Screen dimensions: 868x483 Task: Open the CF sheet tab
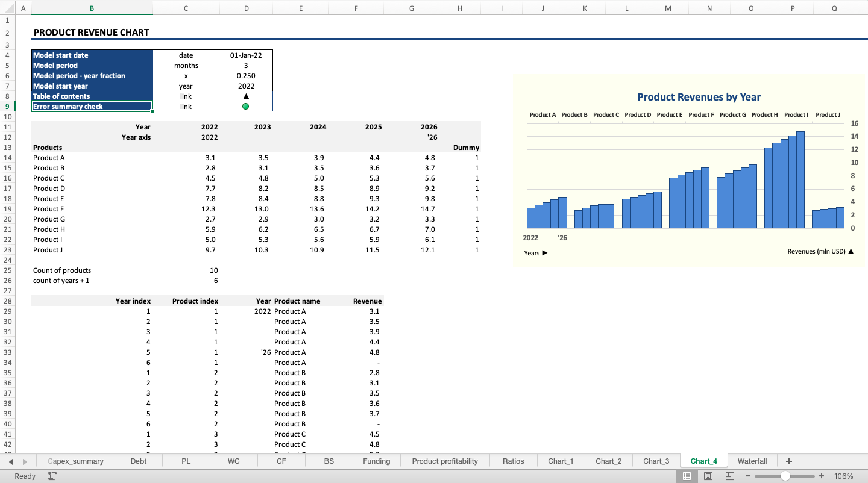pyautogui.click(x=281, y=461)
